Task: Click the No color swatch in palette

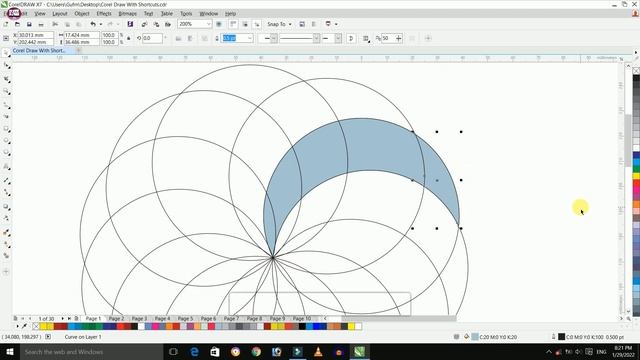Action: tap(36, 326)
